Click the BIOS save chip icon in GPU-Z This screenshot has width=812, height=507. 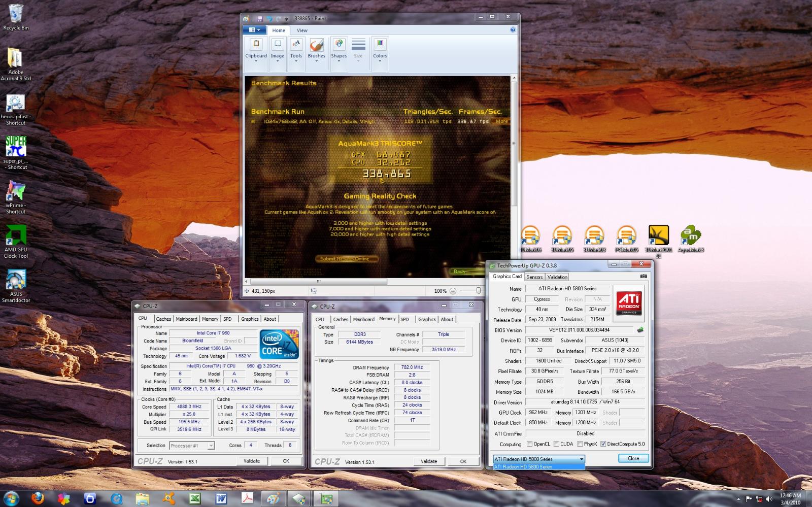point(640,330)
